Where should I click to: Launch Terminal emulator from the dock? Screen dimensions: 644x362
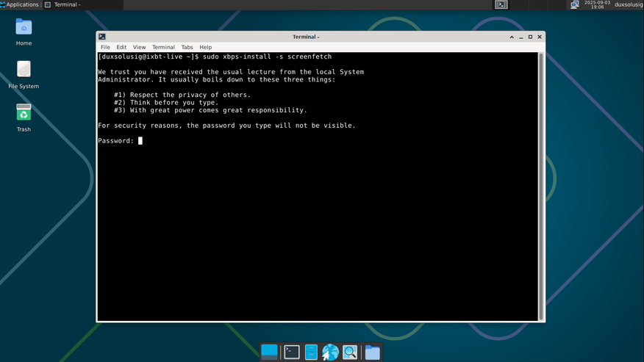tap(292, 352)
